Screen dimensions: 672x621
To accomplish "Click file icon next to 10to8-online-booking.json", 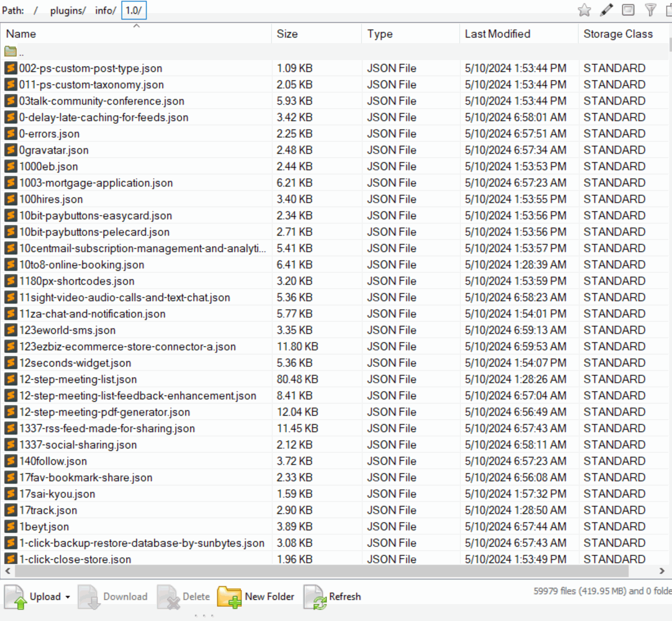I will point(10,265).
